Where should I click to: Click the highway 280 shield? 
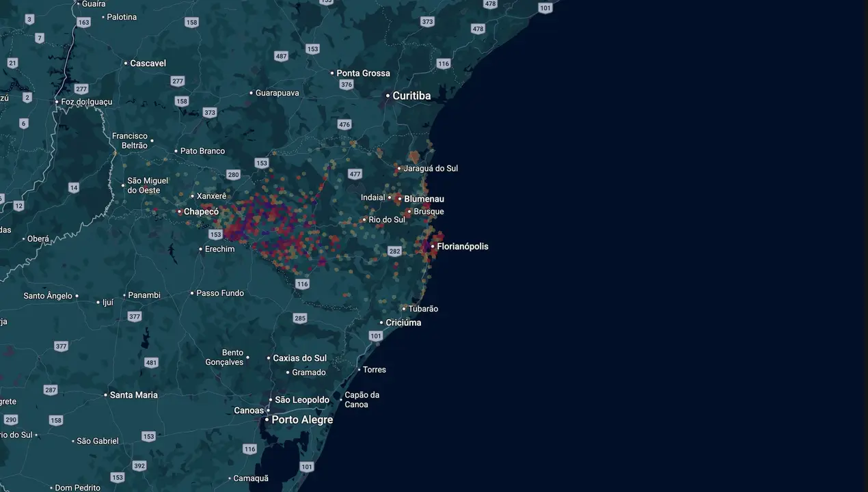(233, 175)
